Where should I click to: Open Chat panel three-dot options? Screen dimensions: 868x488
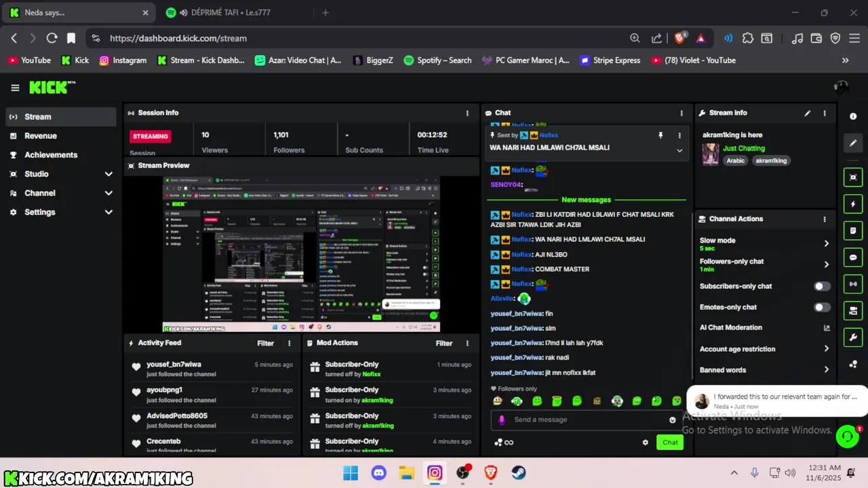pos(682,113)
